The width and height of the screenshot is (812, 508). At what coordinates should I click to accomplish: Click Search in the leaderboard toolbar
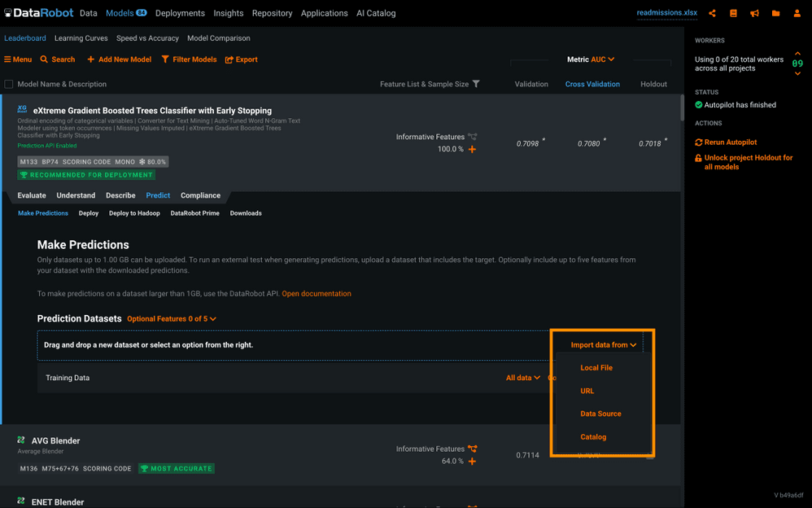(58, 59)
